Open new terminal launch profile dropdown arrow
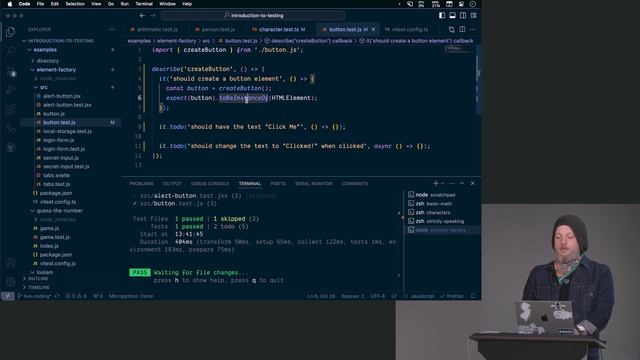Image resolution: width=640 pixels, height=360 pixels. (x=442, y=183)
